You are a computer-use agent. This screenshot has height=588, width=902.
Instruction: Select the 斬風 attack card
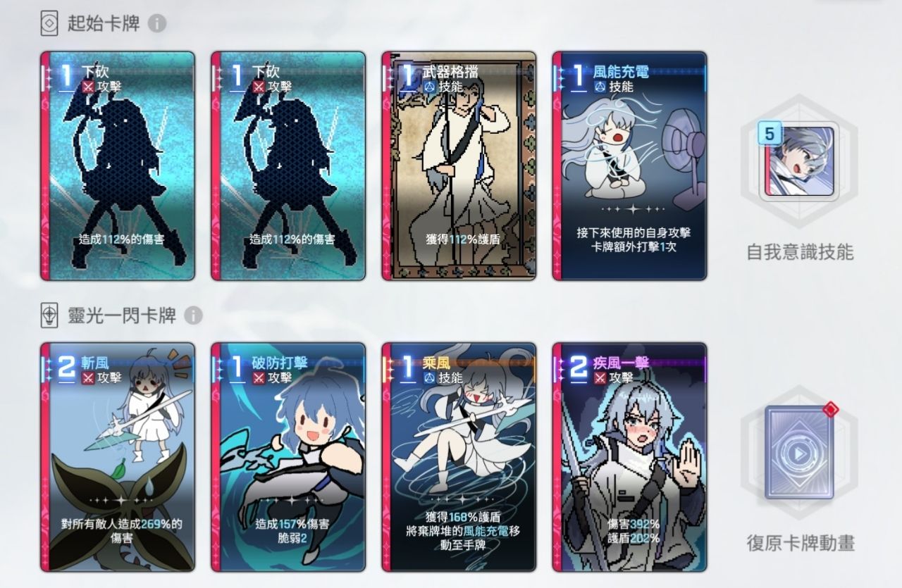pos(118,457)
